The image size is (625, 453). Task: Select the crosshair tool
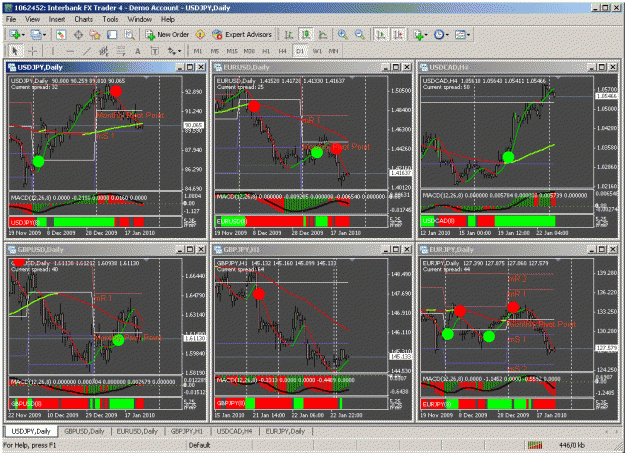(x=32, y=51)
